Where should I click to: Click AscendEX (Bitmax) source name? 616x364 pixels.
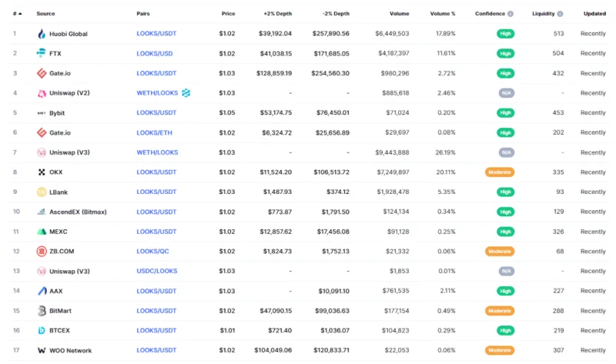click(79, 212)
